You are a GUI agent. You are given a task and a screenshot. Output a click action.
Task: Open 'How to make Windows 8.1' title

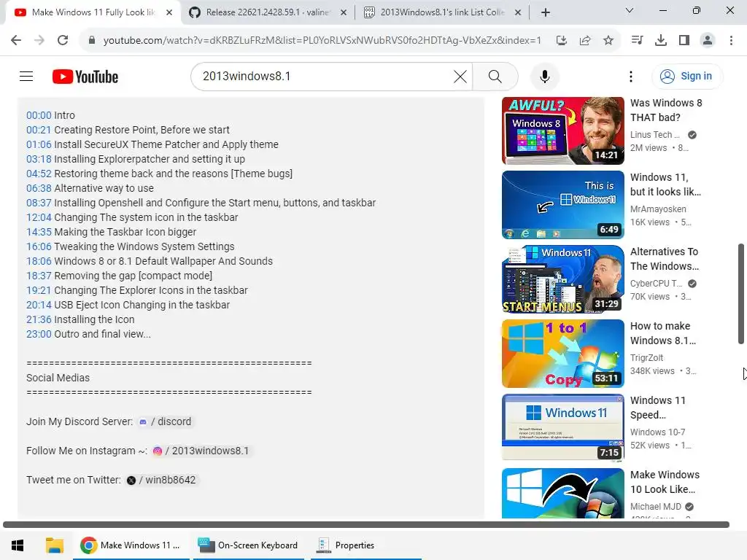pyautogui.click(x=662, y=333)
